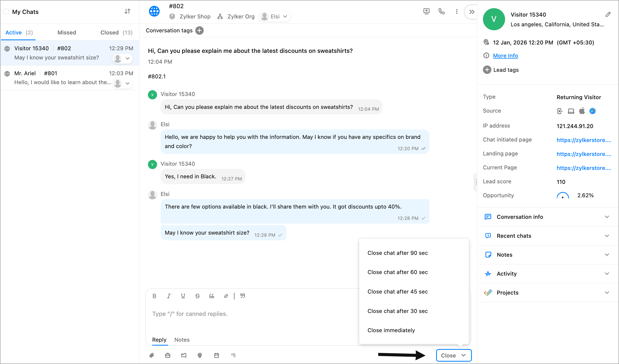Click the Close chat button

point(448,355)
